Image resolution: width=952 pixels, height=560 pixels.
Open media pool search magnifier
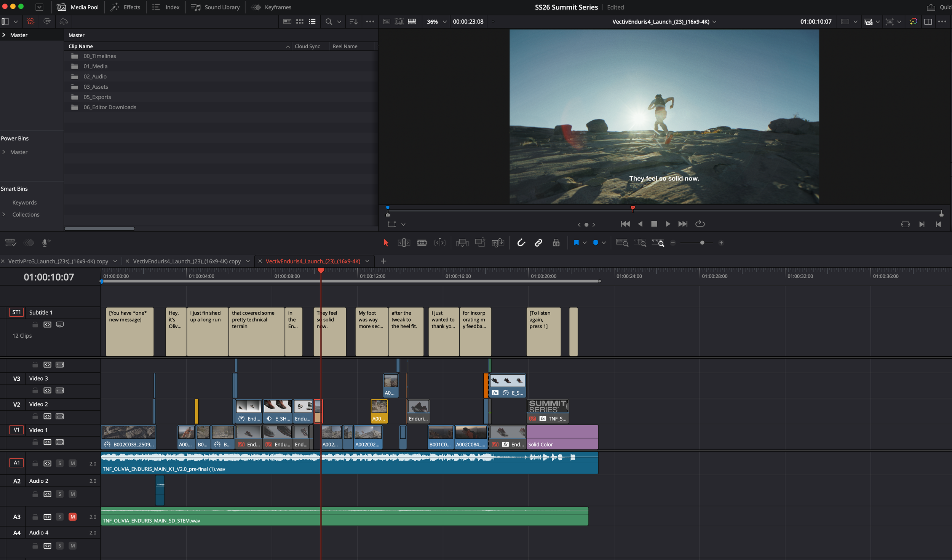point(329,22)
